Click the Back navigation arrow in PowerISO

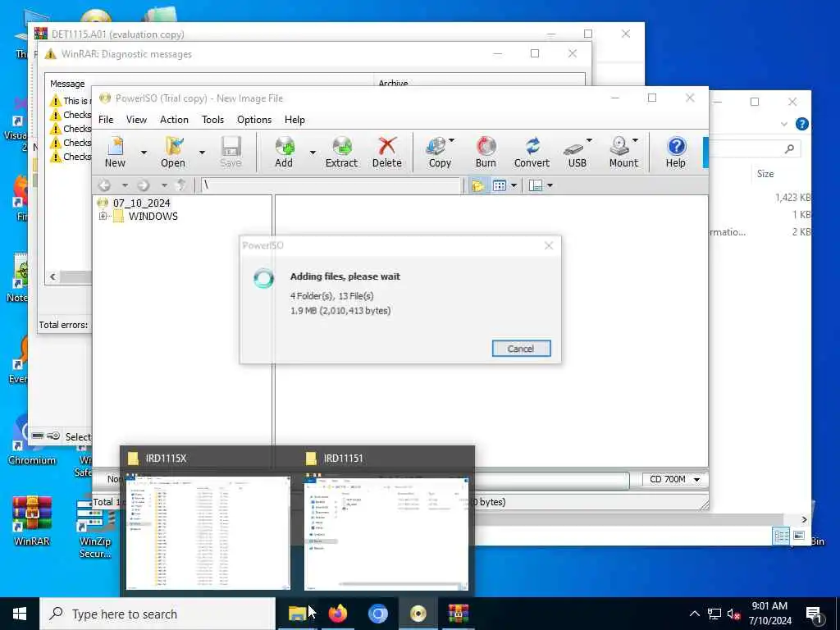(x=104, y=185)
